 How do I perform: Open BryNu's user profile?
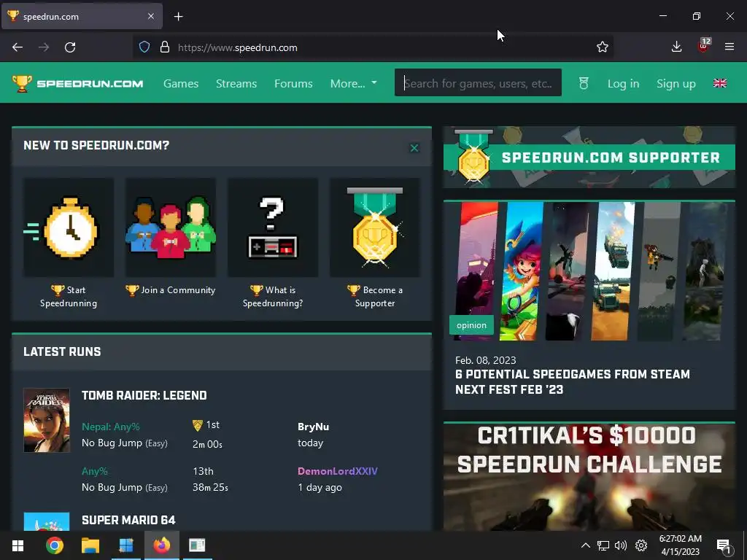coord(313,427)
